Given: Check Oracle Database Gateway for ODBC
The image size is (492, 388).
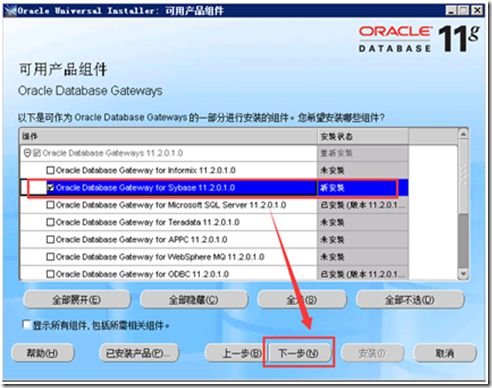Looking at the screenshot, I should 50,274.
